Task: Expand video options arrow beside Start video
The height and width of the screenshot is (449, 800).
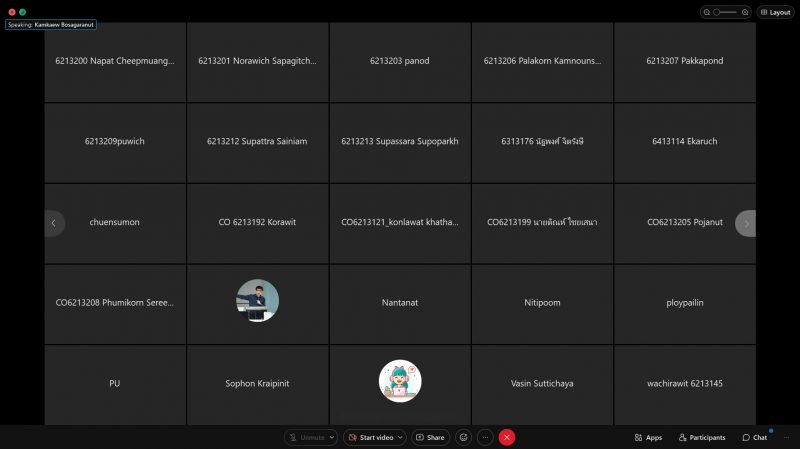Action: pyautogui.click(x=400, y=437)
